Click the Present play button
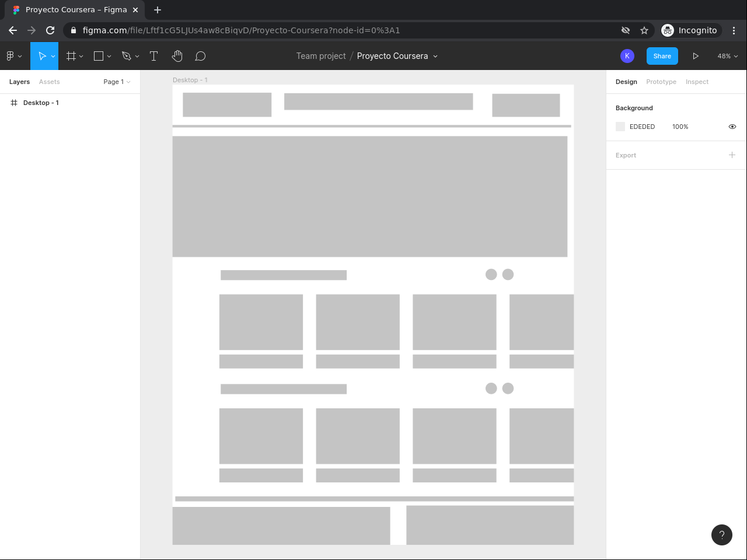The image size is (747, 560). click(696, 56)
